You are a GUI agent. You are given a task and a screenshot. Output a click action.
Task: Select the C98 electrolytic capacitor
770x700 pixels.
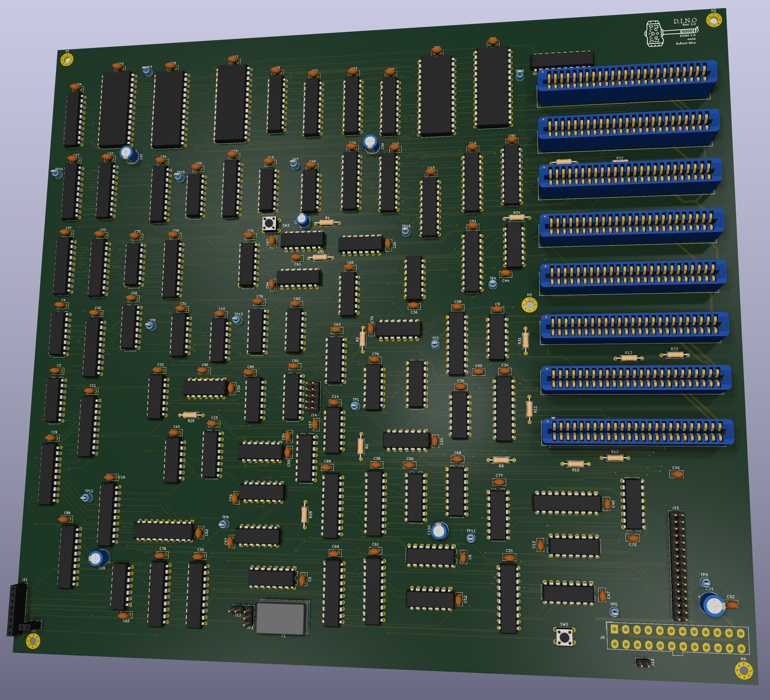pyautogui.click(x=371, y=143)
